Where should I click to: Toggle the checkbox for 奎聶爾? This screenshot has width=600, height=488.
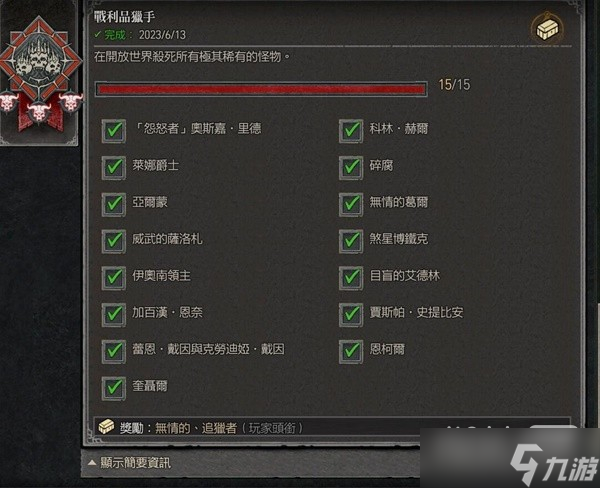coord(114,387)
